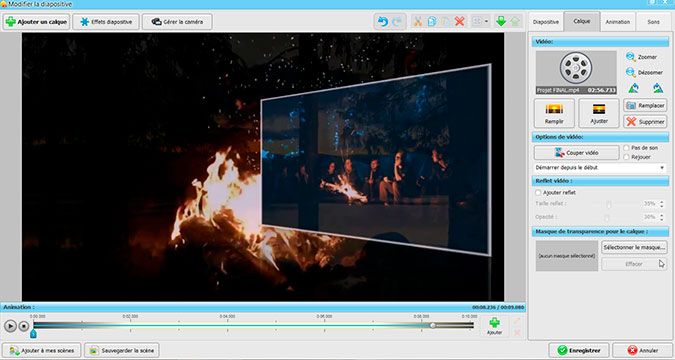Tick the 'Ajouter reflet' checkbox
Viewport: 675px width, 360px height.
click(538, 192)
